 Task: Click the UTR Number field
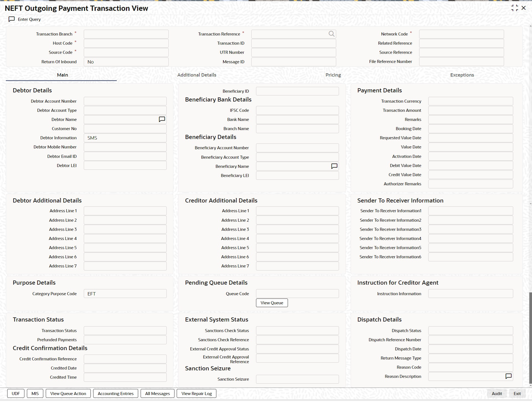click(x=293, y=52)
